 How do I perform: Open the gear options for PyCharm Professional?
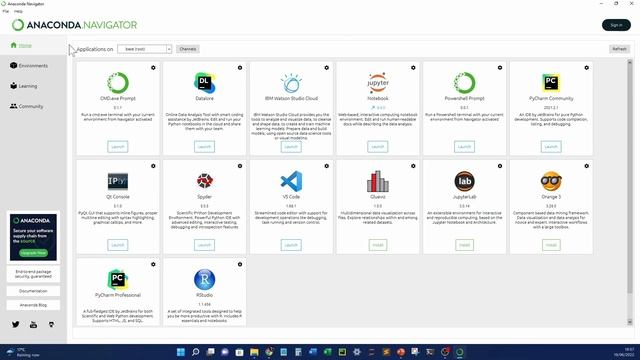pyautogui.click(x=153, y=264)
